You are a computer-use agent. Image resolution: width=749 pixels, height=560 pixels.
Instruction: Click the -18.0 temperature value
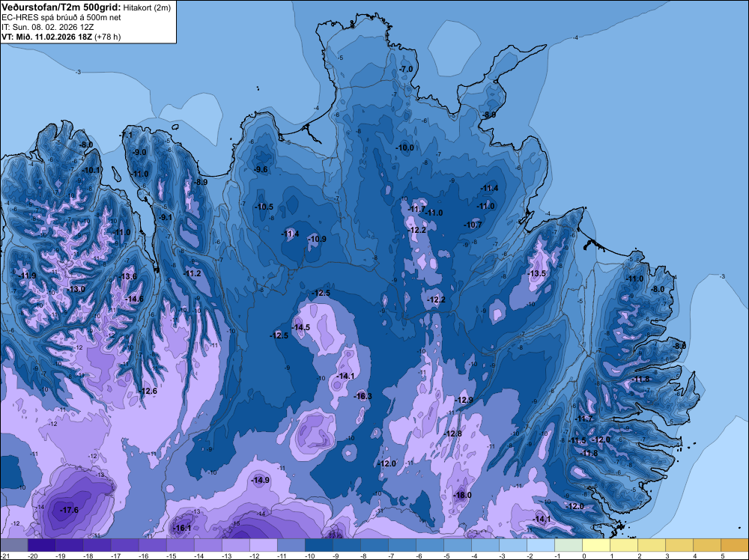tap(462, 495)
